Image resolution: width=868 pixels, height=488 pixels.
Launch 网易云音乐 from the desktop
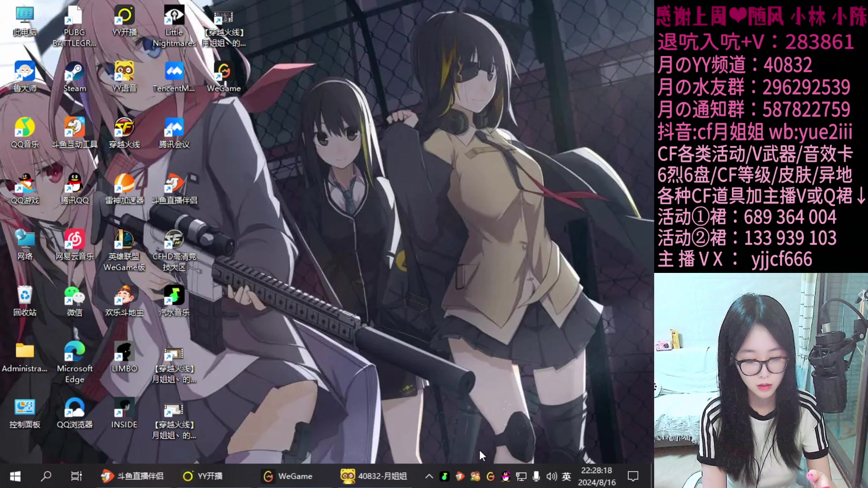click(75, 245)
